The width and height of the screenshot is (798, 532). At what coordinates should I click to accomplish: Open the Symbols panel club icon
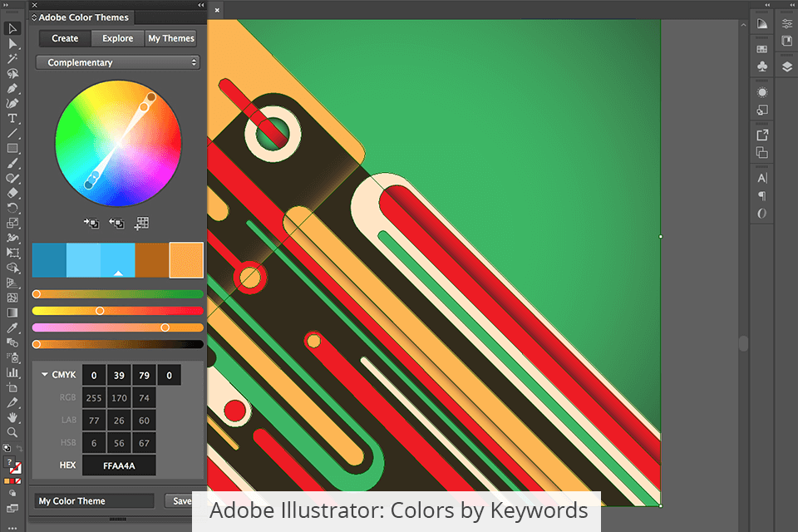point(762,66)
